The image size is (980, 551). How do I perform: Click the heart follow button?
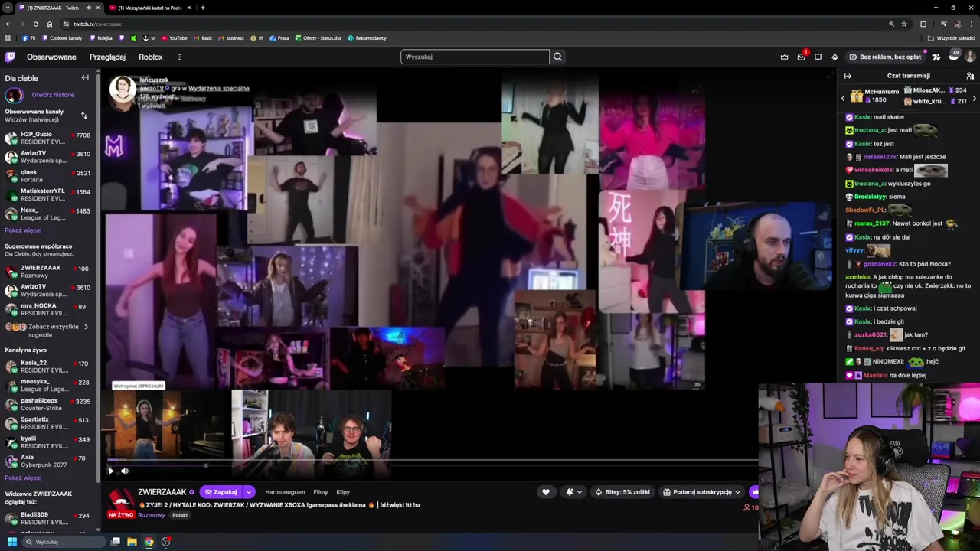point(545,492)
